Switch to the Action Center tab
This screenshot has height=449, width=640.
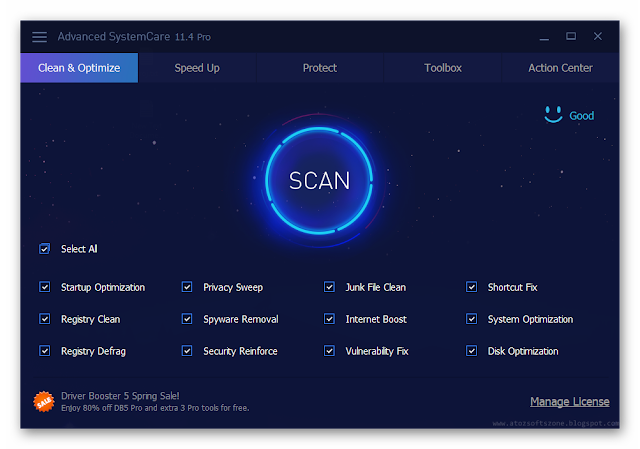560,68
